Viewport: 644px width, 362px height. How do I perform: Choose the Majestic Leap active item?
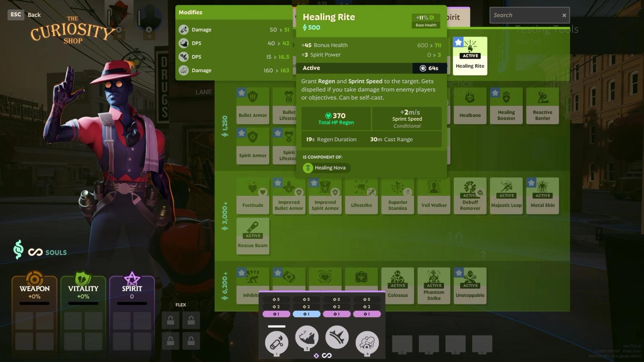click(506, 196)
